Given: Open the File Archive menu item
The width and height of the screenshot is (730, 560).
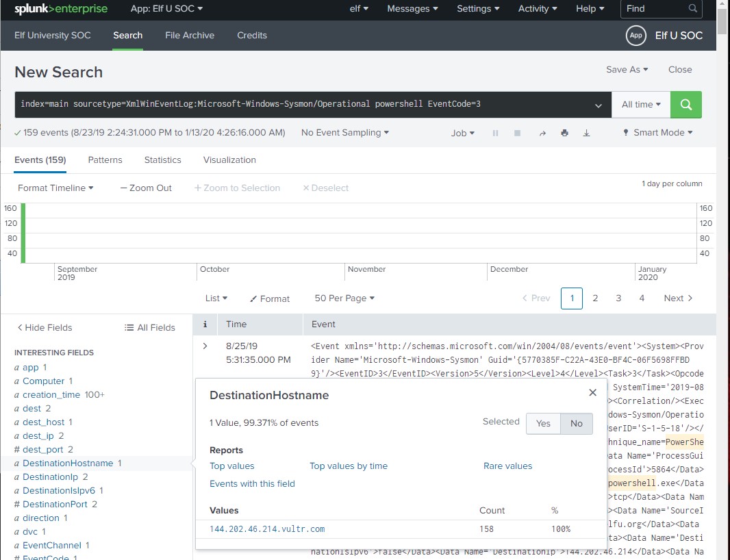Looking at the screenshot, I should (x=190, y=35).
